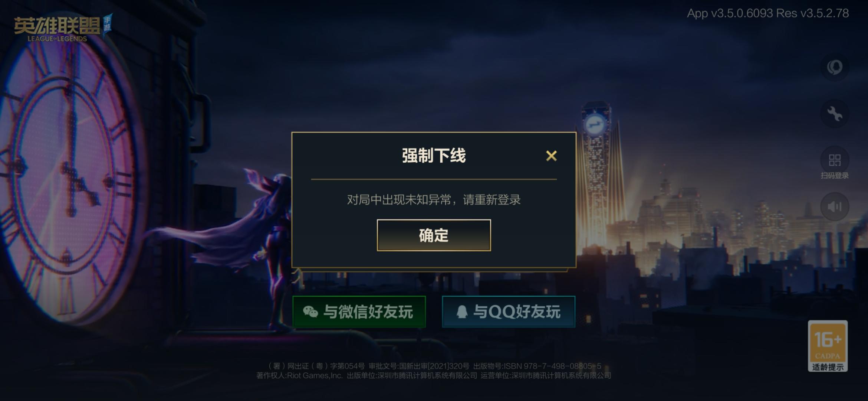Select the 扫码登录 label
The height and width of the screenshot is (401, 868).
pos(835,175)
